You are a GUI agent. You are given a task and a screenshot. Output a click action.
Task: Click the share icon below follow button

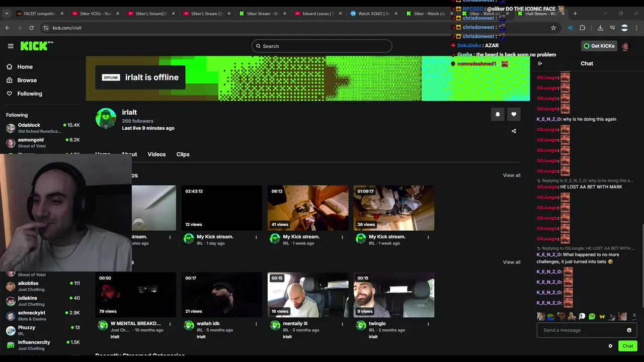coord(514,131)
